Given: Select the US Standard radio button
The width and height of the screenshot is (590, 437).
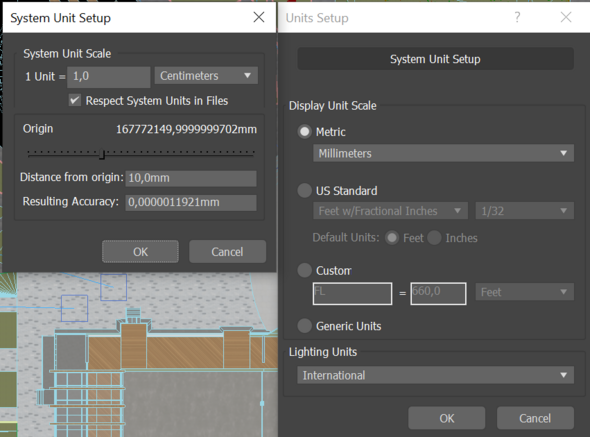Looking at the screenshot, I should (x=304, y=190).
